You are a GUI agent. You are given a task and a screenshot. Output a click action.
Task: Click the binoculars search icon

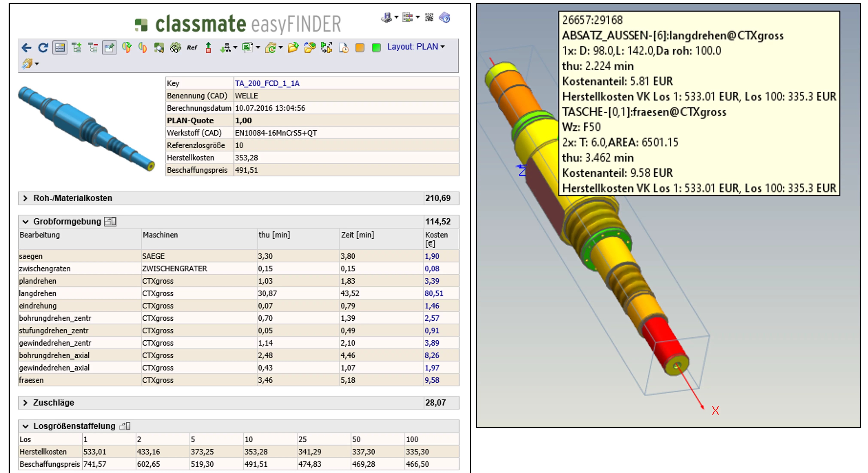(175, 47)
